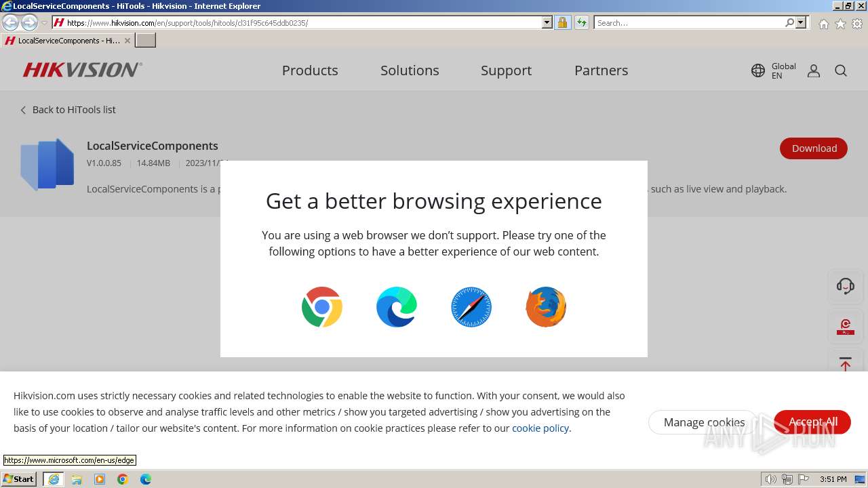Open Internet Explorer from the taskbar
The image size is (868, 488).
coord(54,479)
